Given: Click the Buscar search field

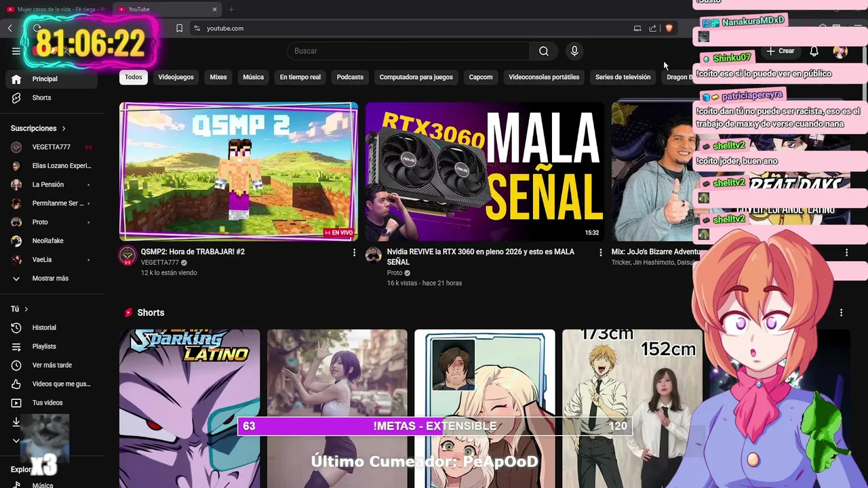Looking at the screenshot, I should (x=408, y=51).
